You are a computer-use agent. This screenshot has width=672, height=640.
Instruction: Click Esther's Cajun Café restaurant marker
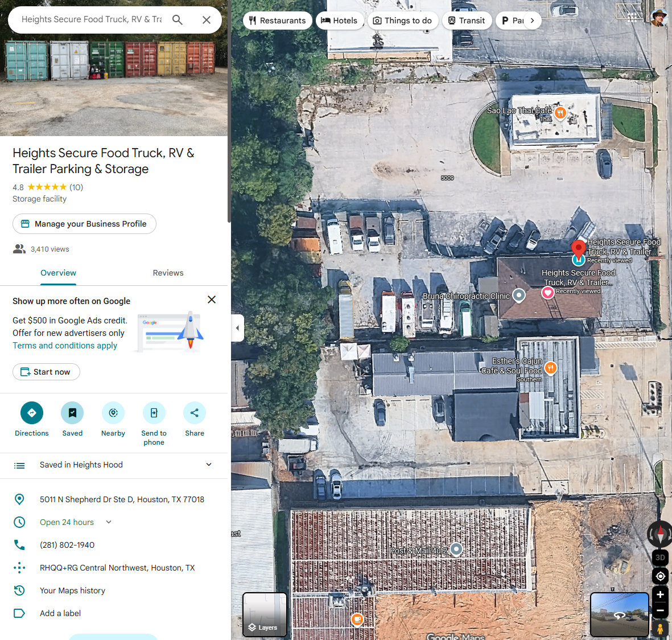[551, 368]
